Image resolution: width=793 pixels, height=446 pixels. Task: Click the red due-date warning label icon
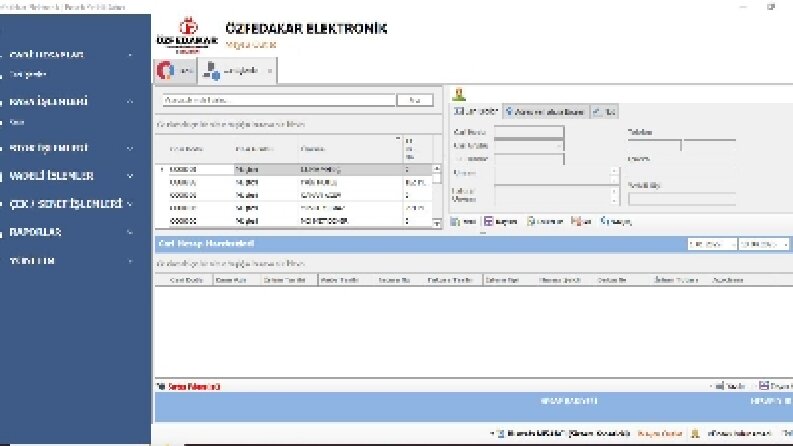coord(161,386)
